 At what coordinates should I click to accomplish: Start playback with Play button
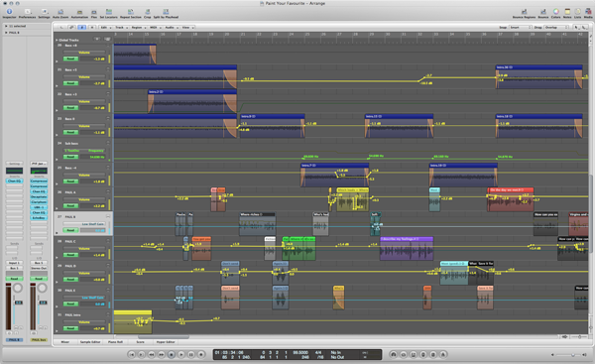pyautogui.click(x=181, y=354)
